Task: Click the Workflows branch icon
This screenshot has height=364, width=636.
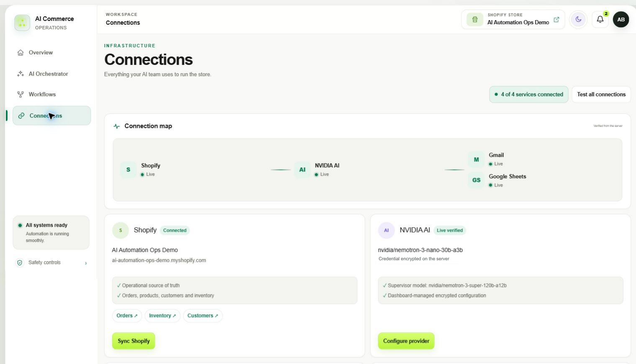Action: point(21,95)
